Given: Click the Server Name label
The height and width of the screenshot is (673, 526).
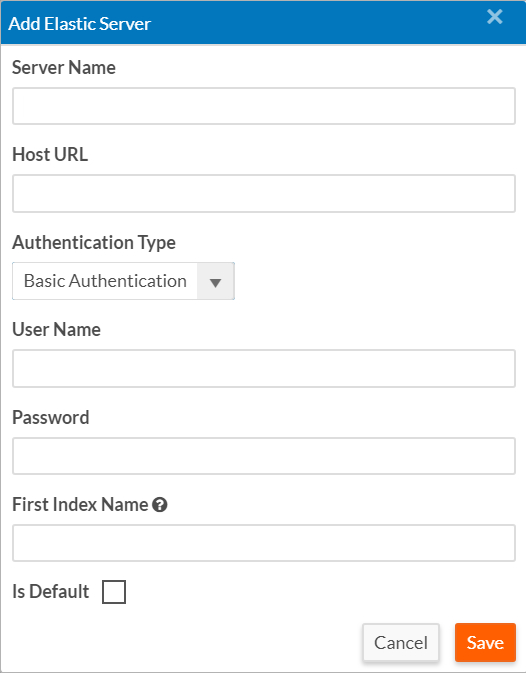Looking at the screenshot, I should (63, 67).
